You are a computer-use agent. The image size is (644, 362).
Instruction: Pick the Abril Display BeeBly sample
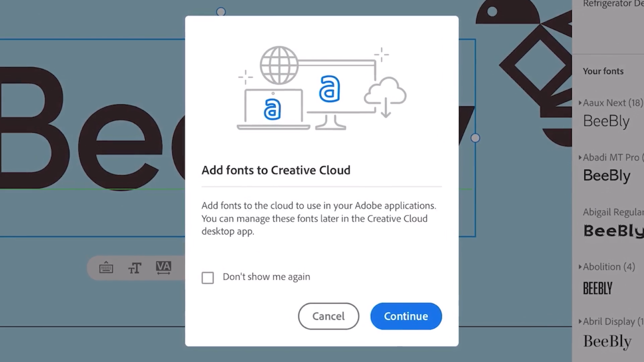tap(607, 342)
